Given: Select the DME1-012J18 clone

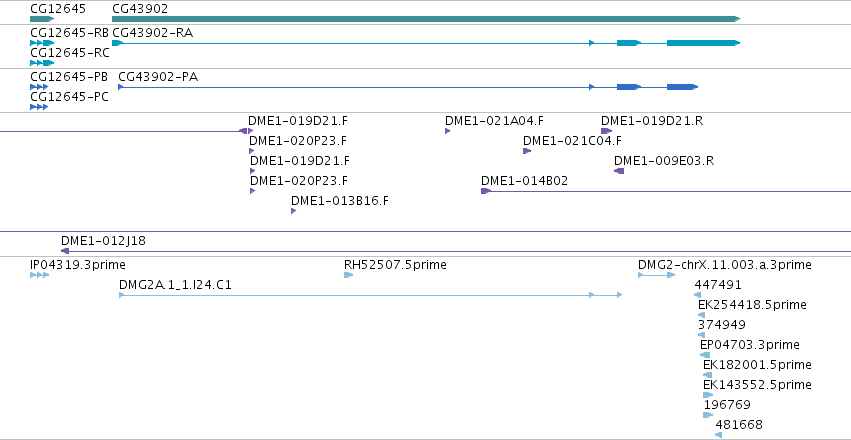Looking at the screenshot, I should (456, 251).
